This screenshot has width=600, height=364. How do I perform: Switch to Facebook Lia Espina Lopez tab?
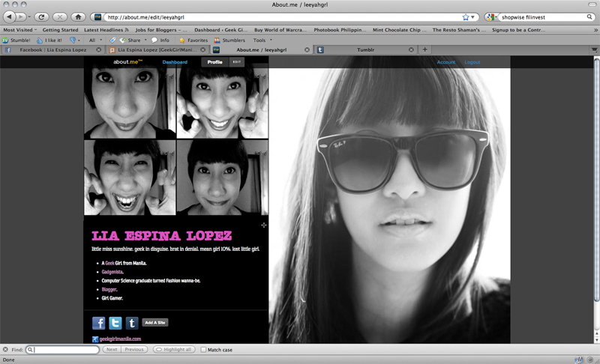52,49
